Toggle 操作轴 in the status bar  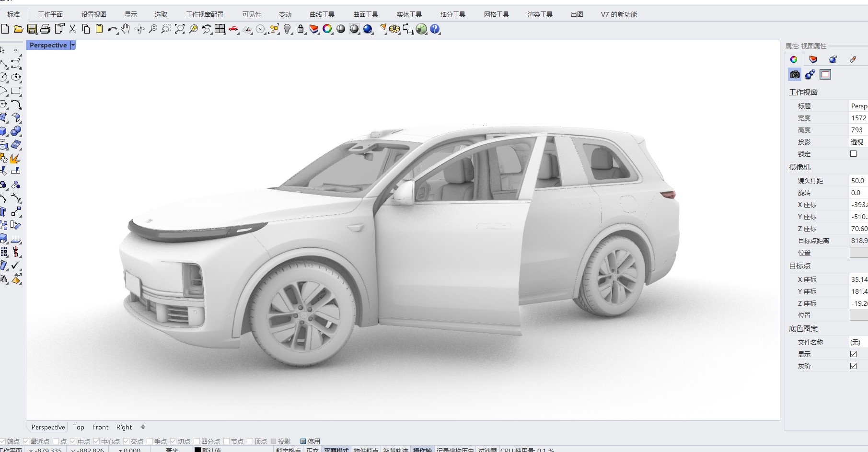click(x=422, y=450)
